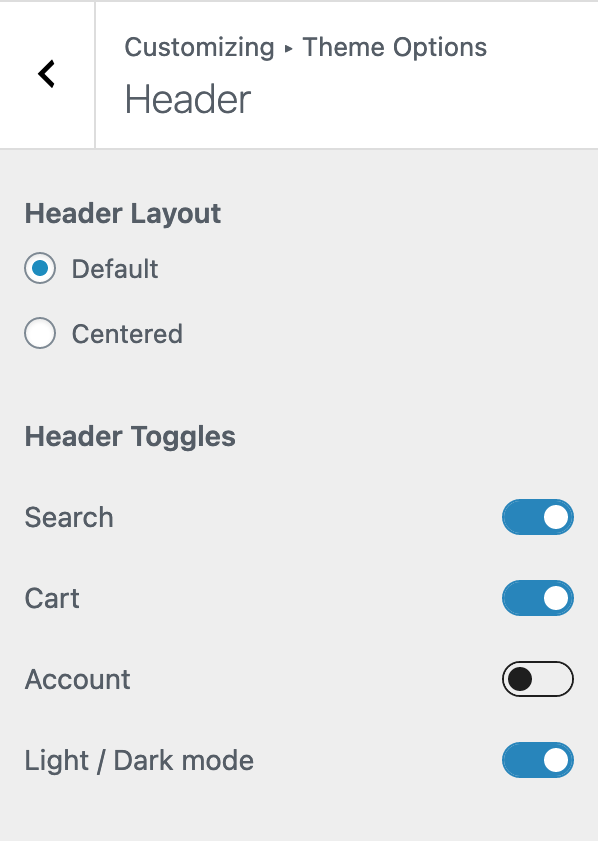Click the blue filled Default radio indicator
Viewport: 598px width, 841px height.
[40, 268]
